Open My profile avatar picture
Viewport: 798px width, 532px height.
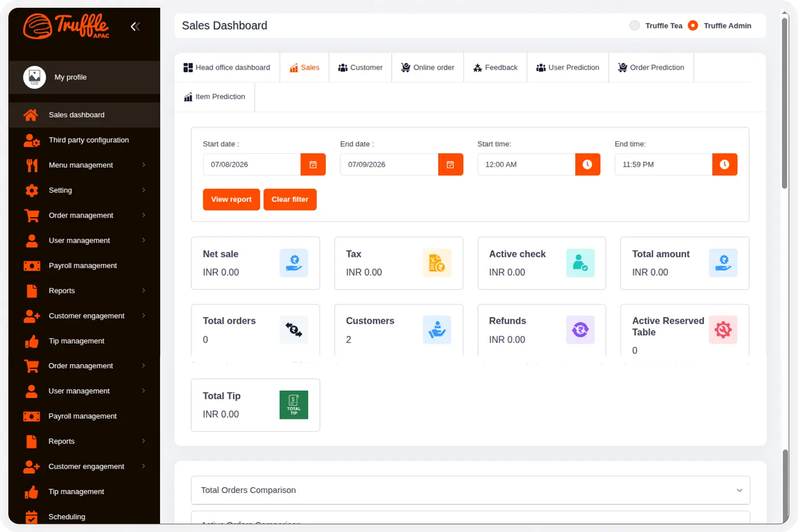click(34, 77)
